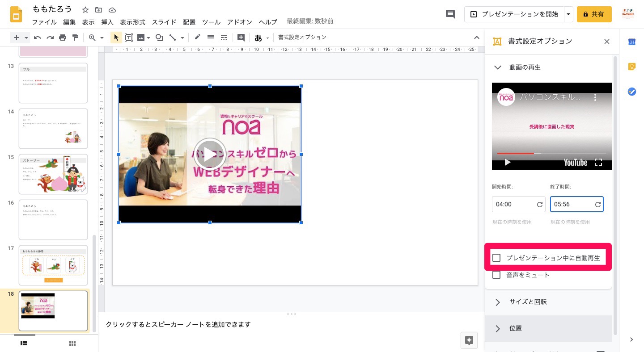Collapse the 動画の再生 section
Screen dimensions: 644x352
498,67
